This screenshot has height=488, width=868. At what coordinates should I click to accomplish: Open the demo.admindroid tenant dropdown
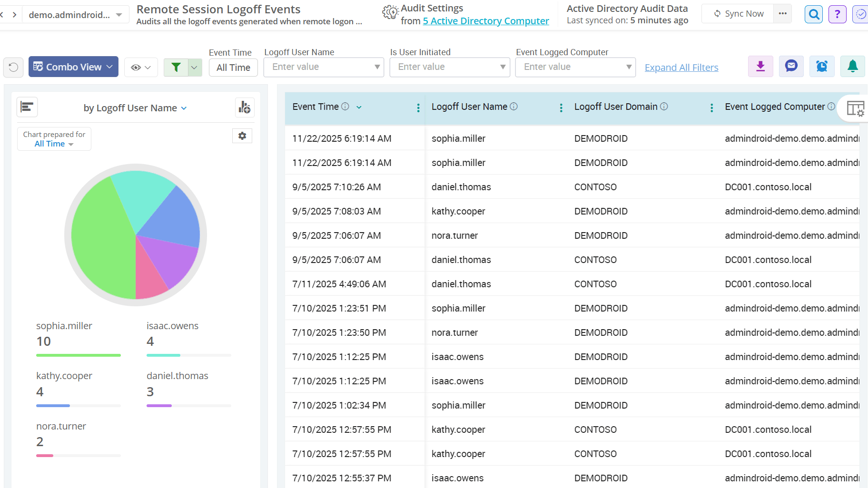coord(76,15)
